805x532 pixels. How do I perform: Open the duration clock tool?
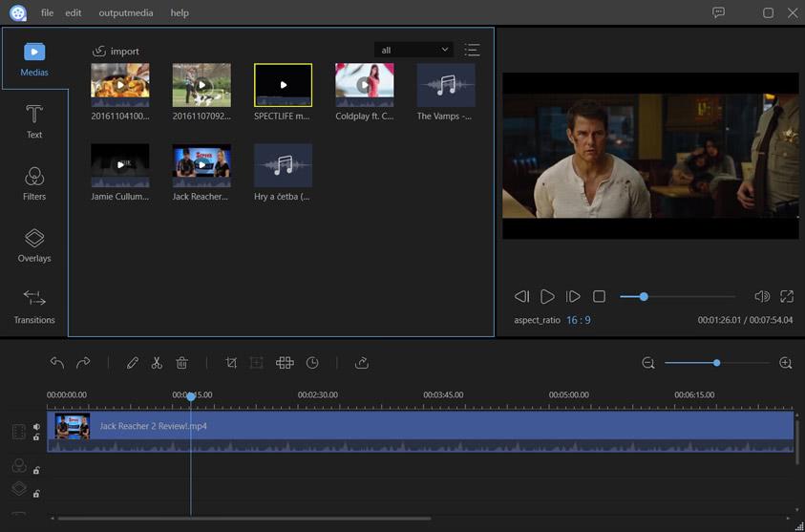pyautogui.click(x=312, y=363)
